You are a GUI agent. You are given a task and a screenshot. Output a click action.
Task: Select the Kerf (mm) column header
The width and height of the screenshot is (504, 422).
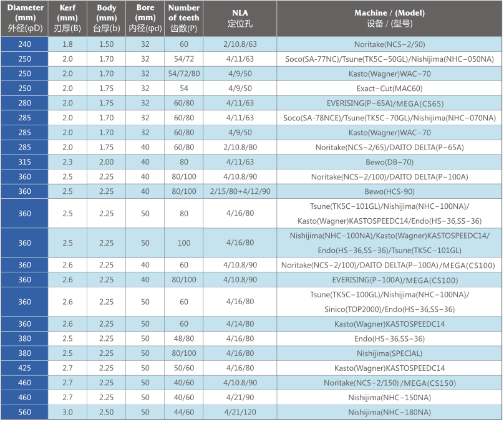point(67,18)
